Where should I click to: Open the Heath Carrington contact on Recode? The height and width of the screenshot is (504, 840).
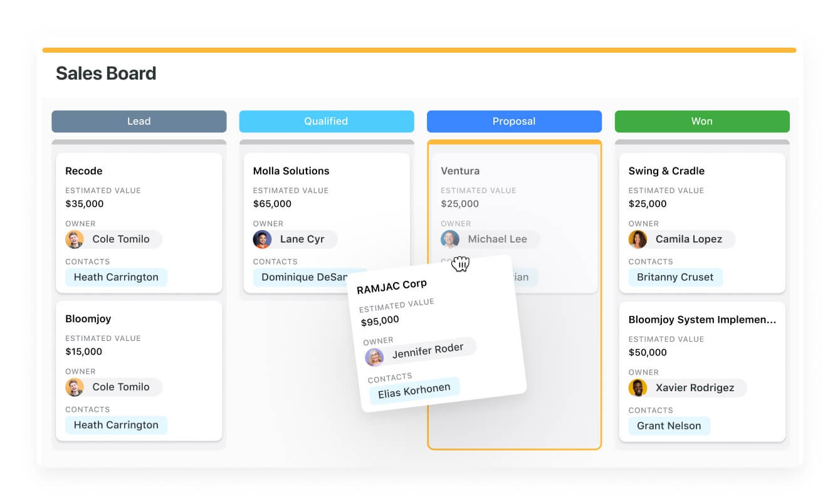[x=116, y=277]
